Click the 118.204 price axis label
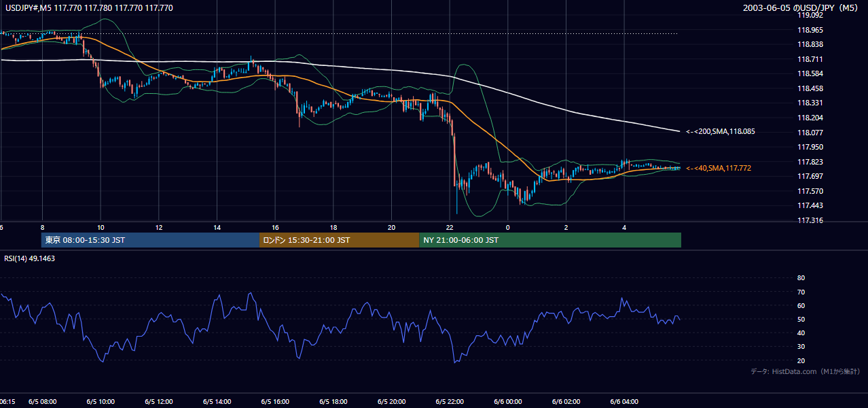The height and width of the screenshot is (408, 868). coord(810,118)
